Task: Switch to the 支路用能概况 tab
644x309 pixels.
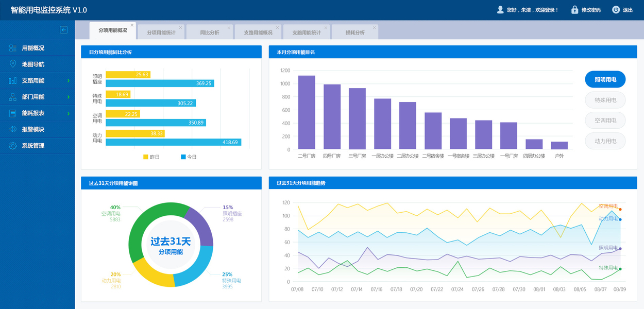Action: (258, 32)
